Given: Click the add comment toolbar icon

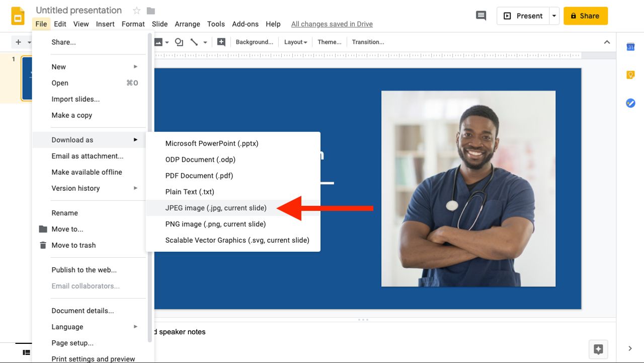Looking at the screenshot, I should click(x=221, y=42).
